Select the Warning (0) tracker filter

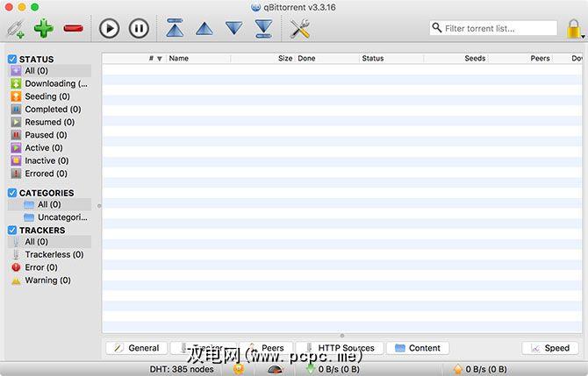click(x=49, y=280)
